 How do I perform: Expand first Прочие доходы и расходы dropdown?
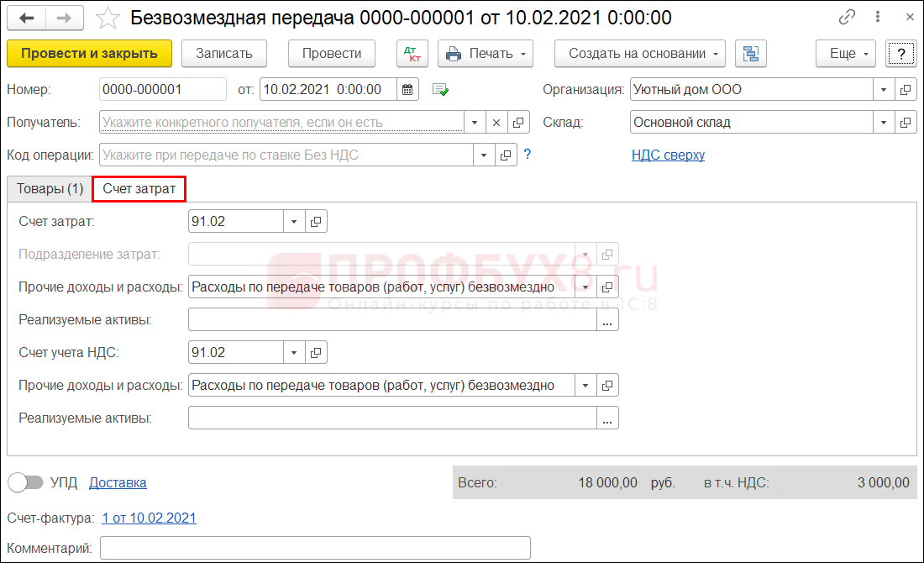click(x=585, y=287)
